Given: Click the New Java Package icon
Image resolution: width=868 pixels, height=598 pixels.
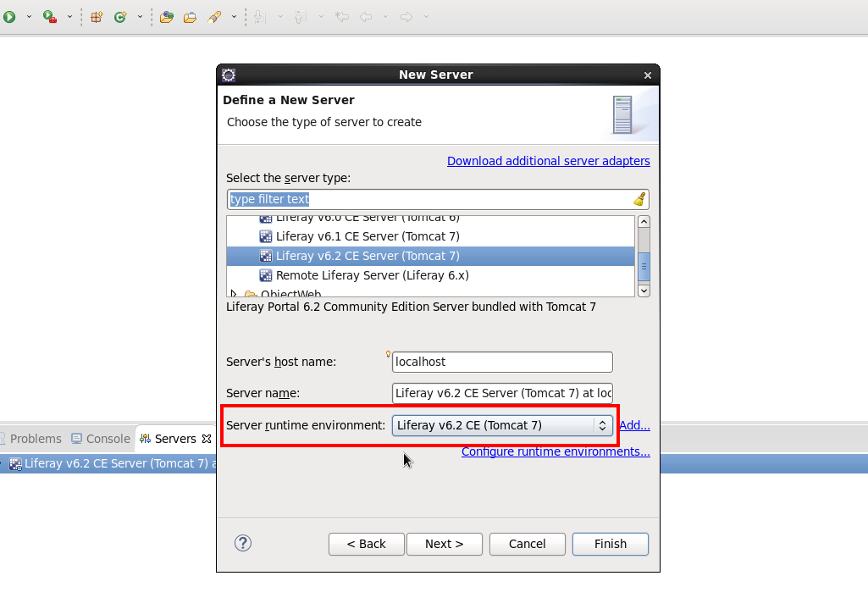Looking at the screenshot, I should click(97, 17).
